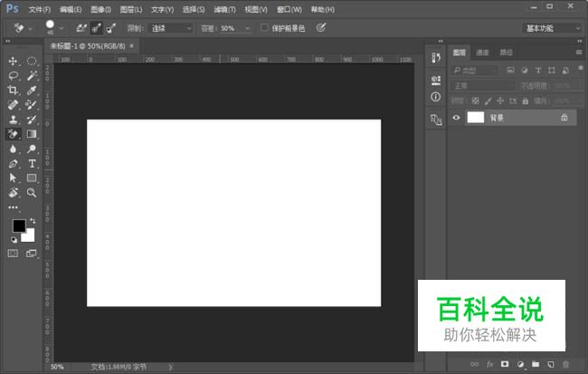Viewport: 588px width, 374px height.
Task: Select the Horizontal Type tool
Action: [32, 164]
